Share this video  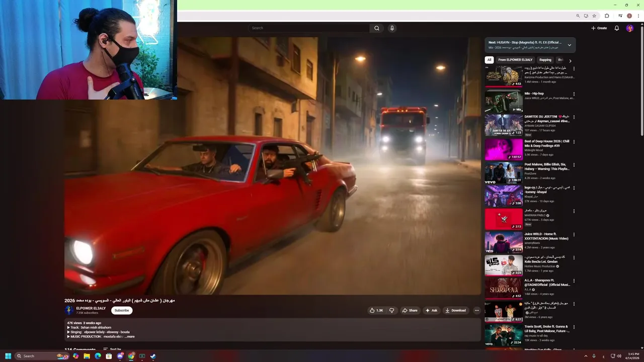coord(410,310)
